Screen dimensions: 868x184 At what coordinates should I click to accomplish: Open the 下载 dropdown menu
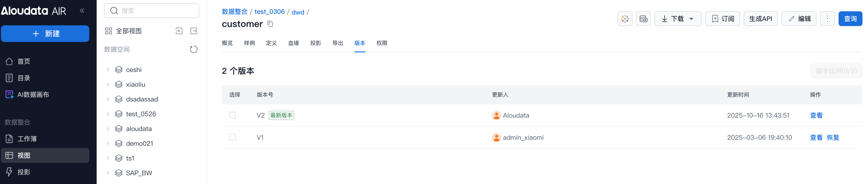677,19
